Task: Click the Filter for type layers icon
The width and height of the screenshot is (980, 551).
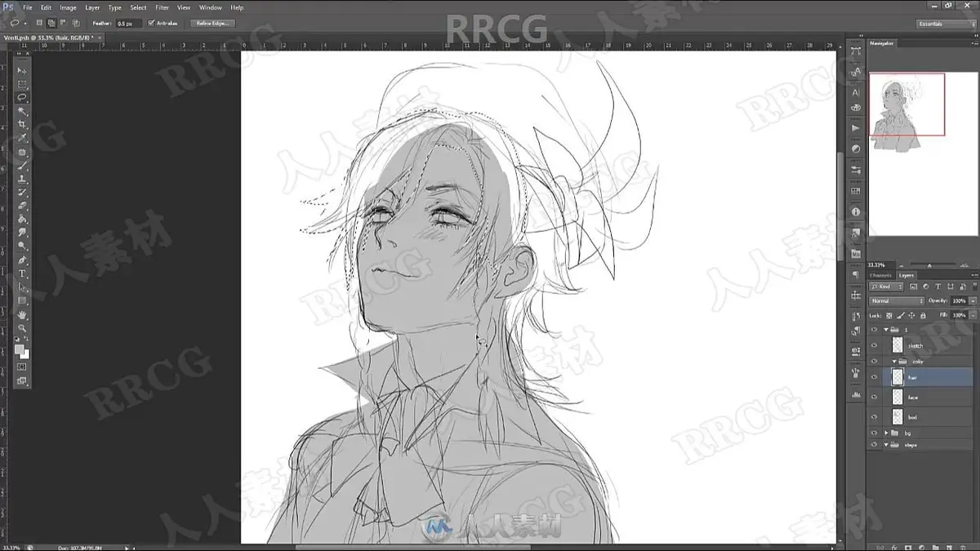Action: click(x=938, y=287)
